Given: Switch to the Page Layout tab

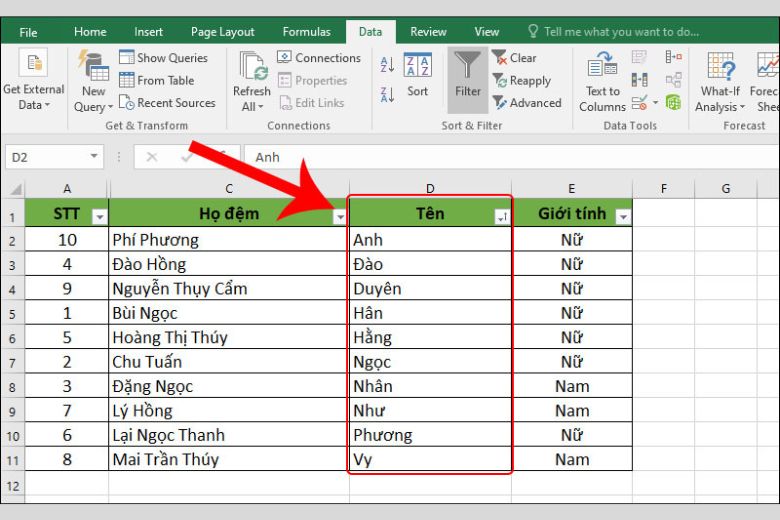Looking at the screenshot, I should [x=222, y=32].
